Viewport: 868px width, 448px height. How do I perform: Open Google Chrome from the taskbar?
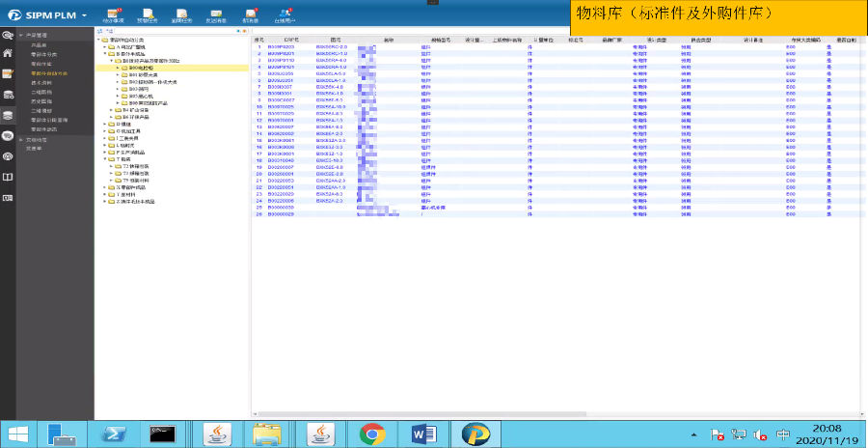(372, 434)
